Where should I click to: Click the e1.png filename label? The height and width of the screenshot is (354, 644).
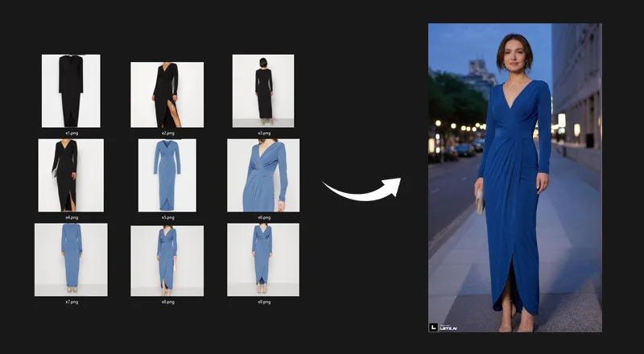click(x=72, y=133)
